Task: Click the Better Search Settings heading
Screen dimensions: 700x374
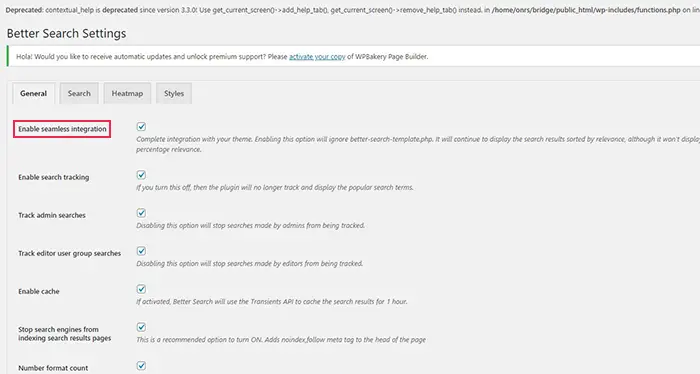Action: (67, 33)
